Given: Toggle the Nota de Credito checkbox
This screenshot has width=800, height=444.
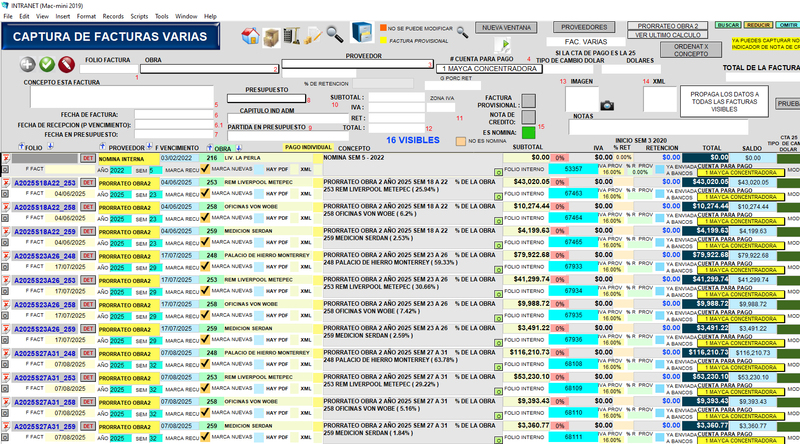Looking at the screenshot, I should [x=527, y=117].
